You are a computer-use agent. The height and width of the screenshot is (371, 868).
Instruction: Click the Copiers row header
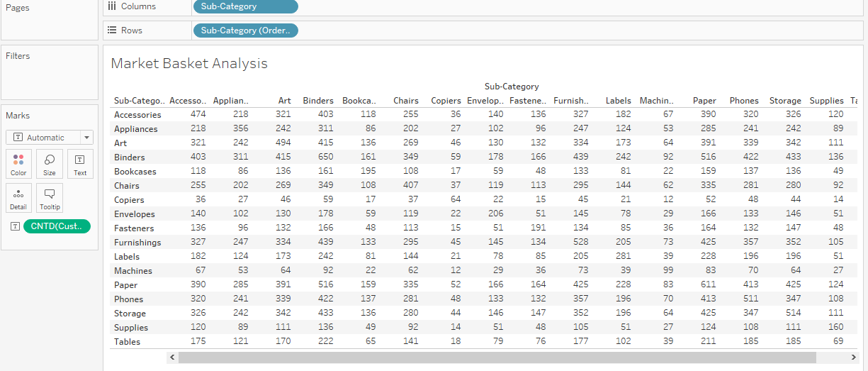click(129, 200)
